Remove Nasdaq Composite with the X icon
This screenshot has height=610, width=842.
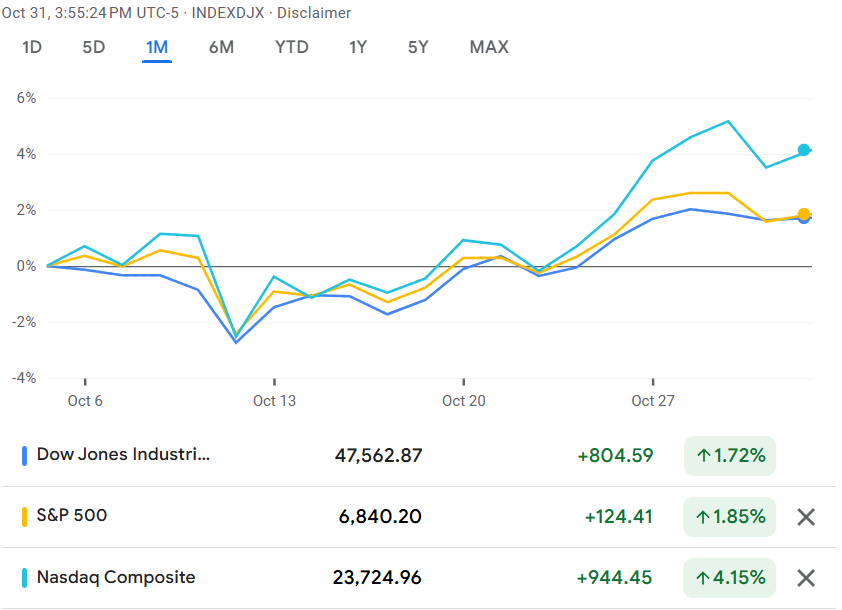pos(806,578)
